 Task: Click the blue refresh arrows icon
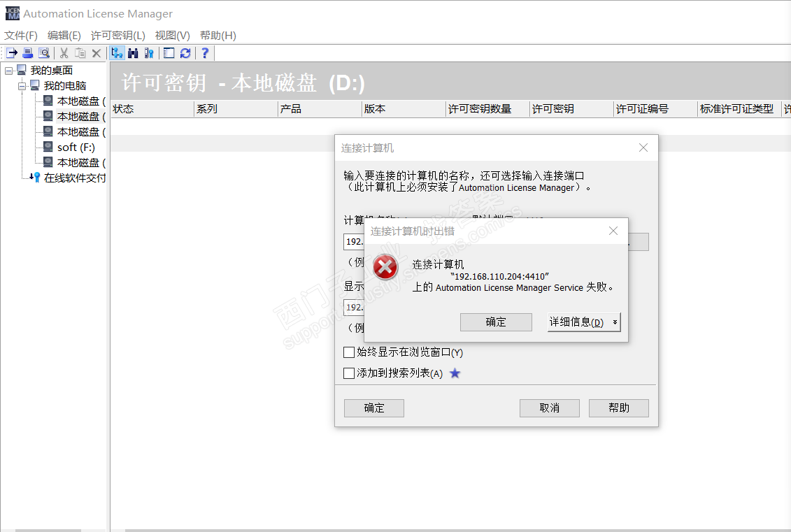185,53
